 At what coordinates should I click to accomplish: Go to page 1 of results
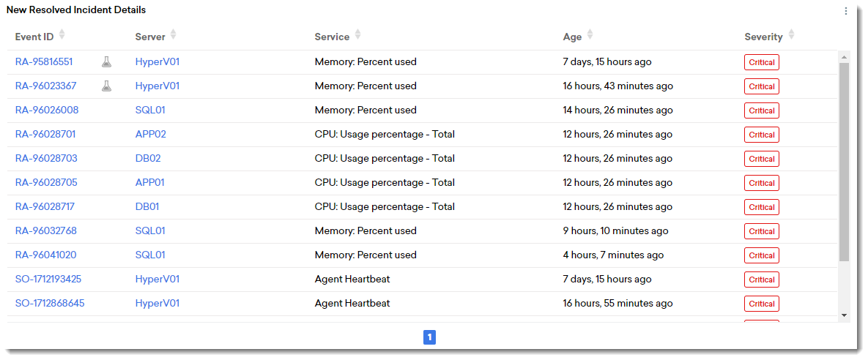click(x=430, y=337)
